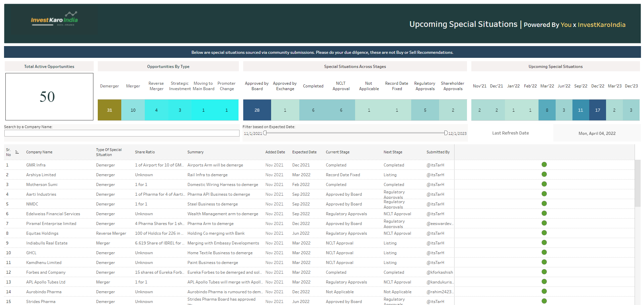Image resolution: width=644 pixels, height=305 pixels.
Task: Select the Mar'22 bar showing 8
Action: point(547,110)
